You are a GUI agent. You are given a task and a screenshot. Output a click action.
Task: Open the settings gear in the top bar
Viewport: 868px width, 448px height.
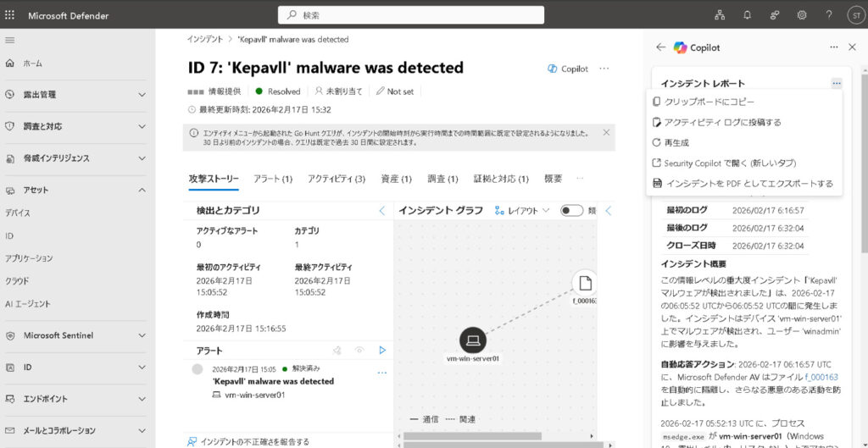(801, 15)
